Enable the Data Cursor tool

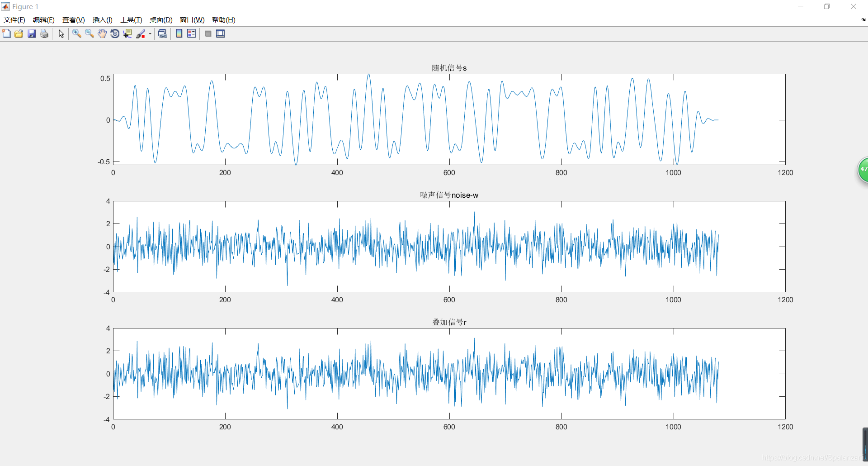point(127,34)
